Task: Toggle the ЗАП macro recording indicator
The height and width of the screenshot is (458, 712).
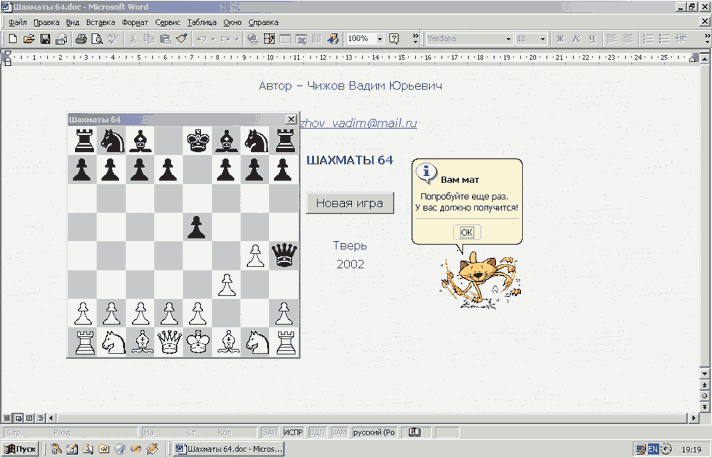Action: click(269, 433)
